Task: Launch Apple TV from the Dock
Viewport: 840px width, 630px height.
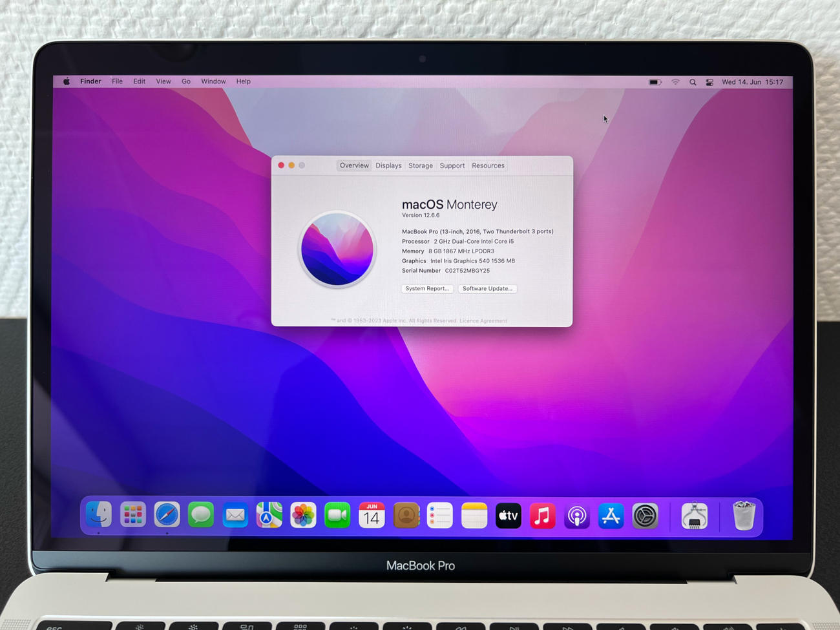Action: coord(509,516)
